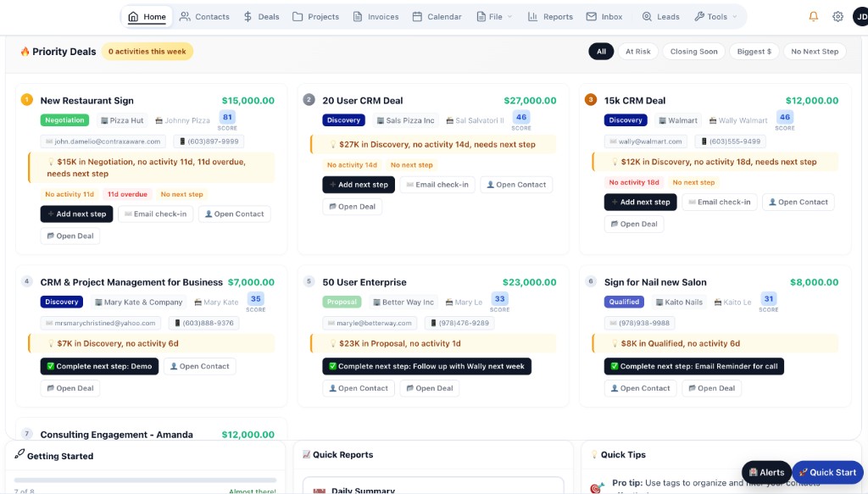Image resolution: width=868 pixels, height=494 pixels.
Task: Click the Projects folder icon
Action: coord(299,16)
